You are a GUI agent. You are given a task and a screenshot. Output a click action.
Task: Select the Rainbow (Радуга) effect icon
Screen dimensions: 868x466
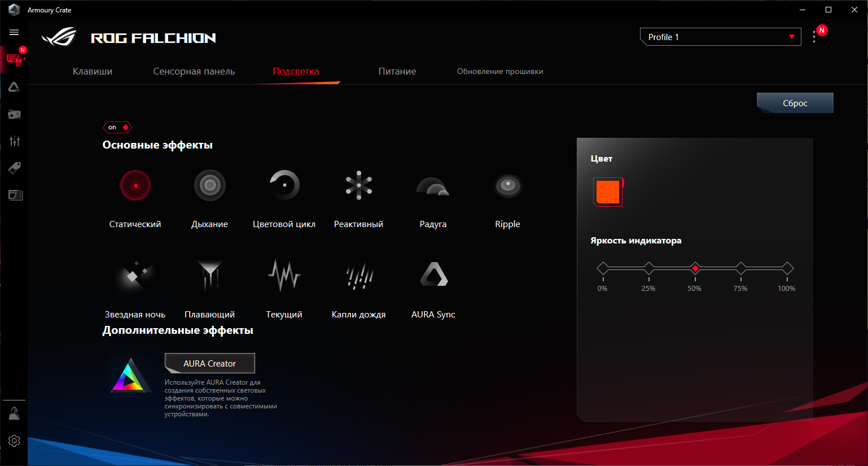click(433, 186)
